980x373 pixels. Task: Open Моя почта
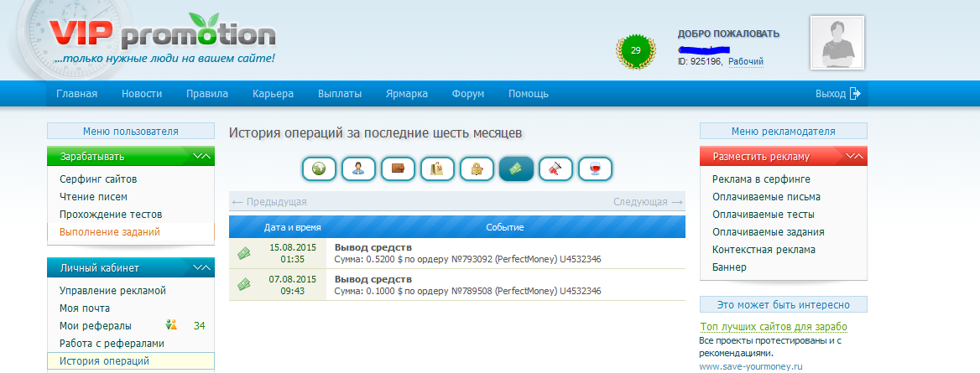[85, 308]
